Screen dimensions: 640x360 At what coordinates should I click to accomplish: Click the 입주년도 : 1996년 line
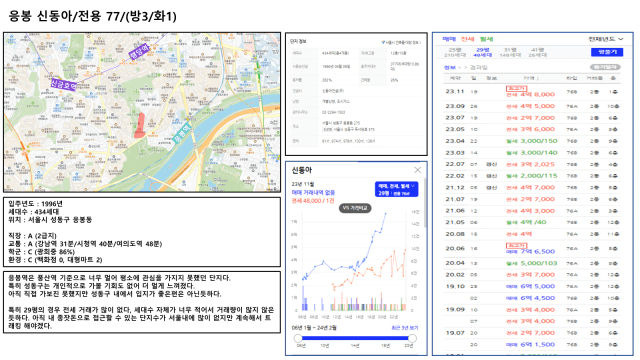click(36, 204)
